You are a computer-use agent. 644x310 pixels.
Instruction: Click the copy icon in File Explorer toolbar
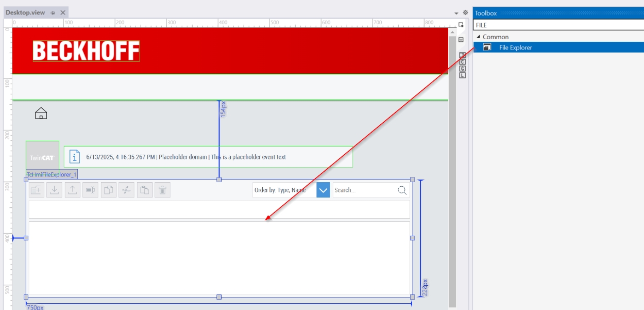[109, 190]
